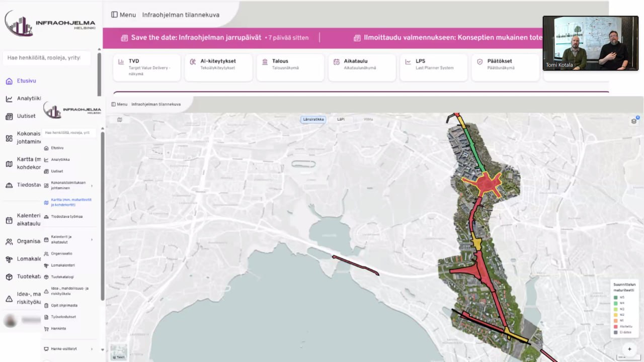Image resolution: width=644 pixels, height=362 pixels.
Task: Open the Talous finance view card
Action: [290, 67]
